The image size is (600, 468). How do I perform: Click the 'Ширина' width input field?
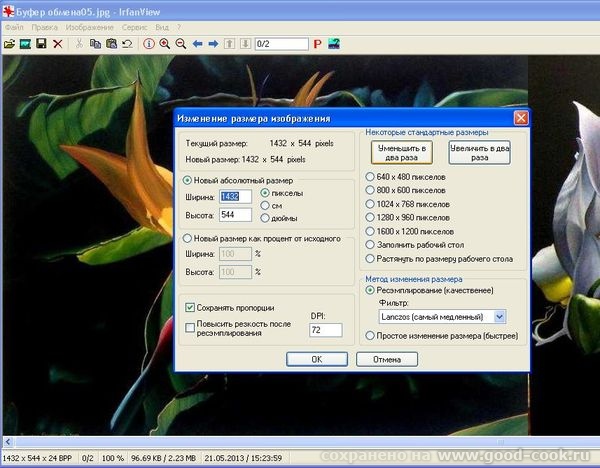236,197
